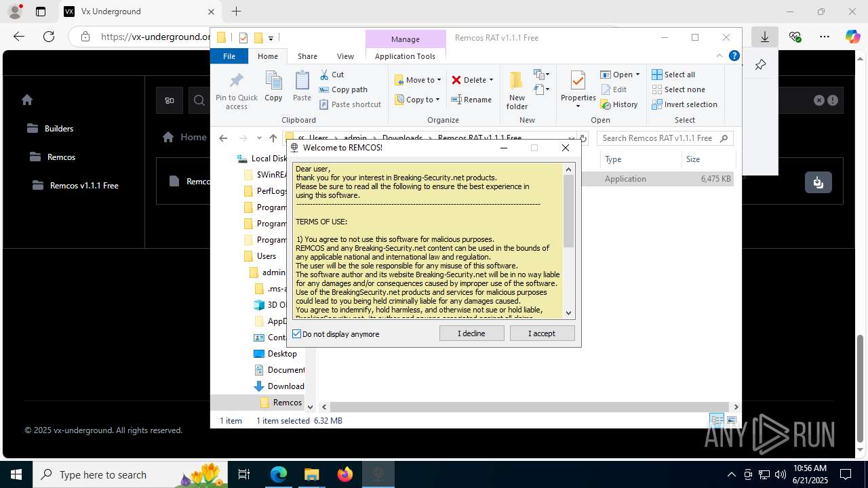Screen dimensions: 868x488
Task: Open Remcos folder in website sidebar
Action: click(61, 157)
